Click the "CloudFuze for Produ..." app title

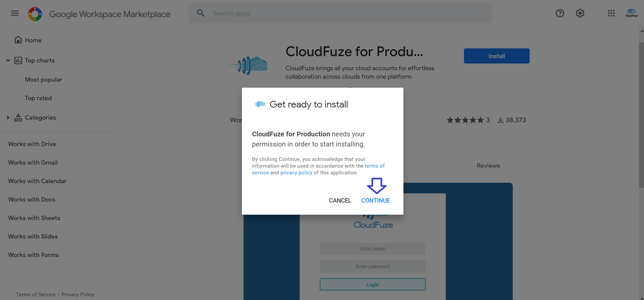[354, 52]
